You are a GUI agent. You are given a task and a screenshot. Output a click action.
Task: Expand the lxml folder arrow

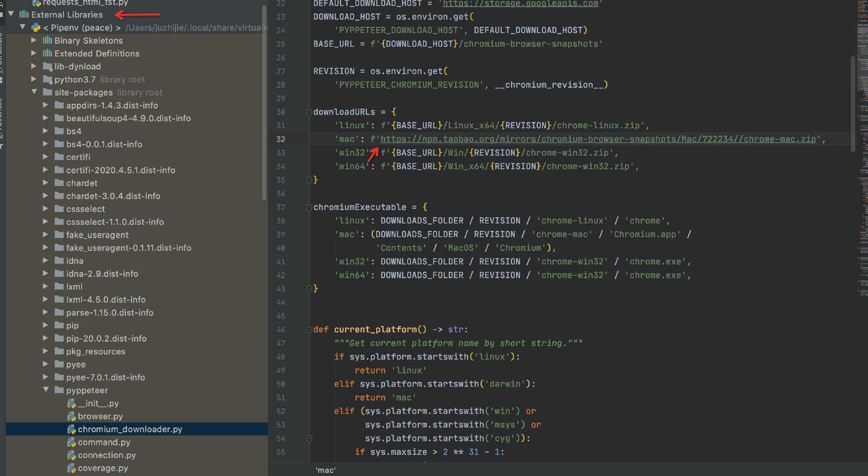click(45, 287)
